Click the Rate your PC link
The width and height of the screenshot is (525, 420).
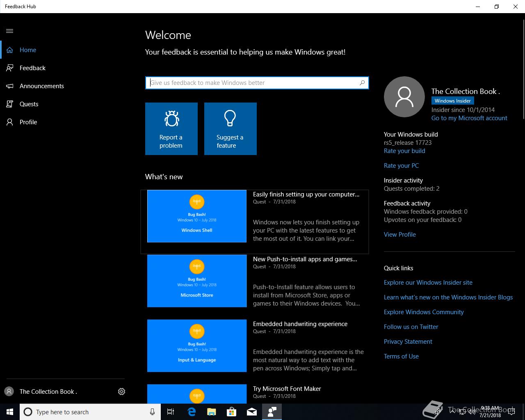click(401, 166)
